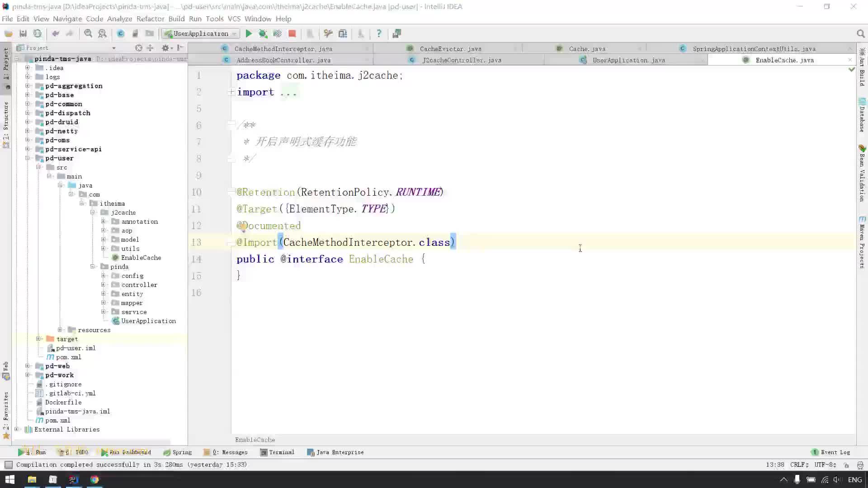
Task: Open Chrome from taskbar
Action: click(94, 479)
